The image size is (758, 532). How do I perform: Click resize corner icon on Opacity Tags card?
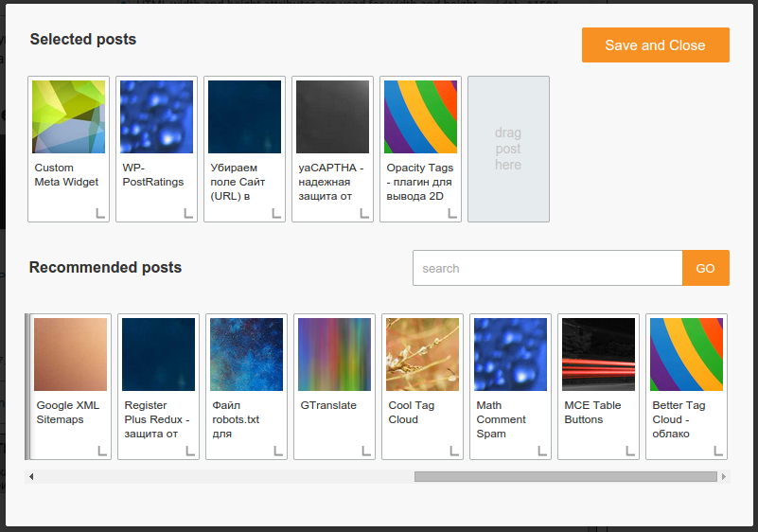pos(452,214)
